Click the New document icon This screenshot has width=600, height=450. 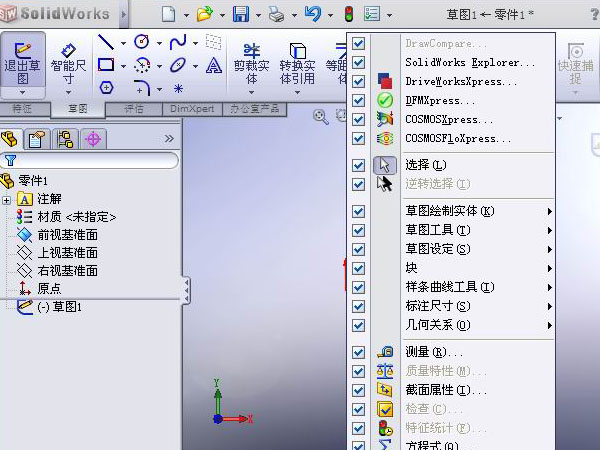[x=169, y=15]
